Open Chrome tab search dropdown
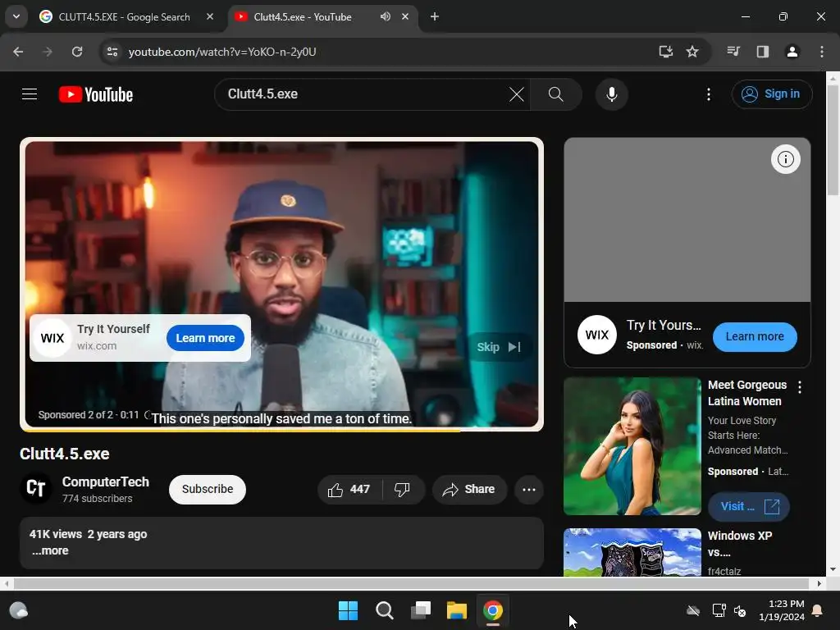This screenshot has width=840, height=630. pos(16,17)
